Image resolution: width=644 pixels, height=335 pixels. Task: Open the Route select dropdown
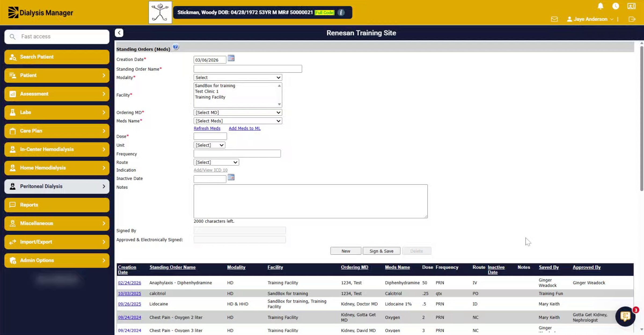coord(216,162)
